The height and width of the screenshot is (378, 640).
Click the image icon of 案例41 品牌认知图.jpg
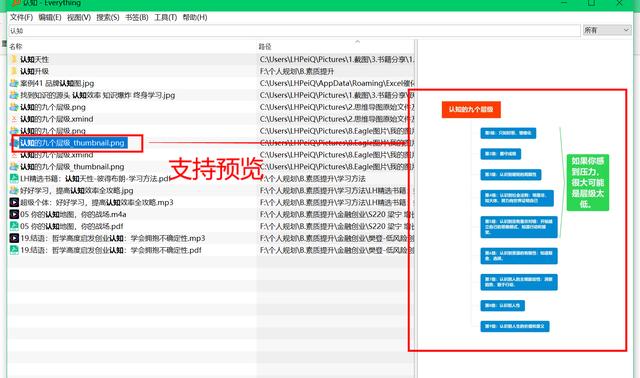point(14,83)
